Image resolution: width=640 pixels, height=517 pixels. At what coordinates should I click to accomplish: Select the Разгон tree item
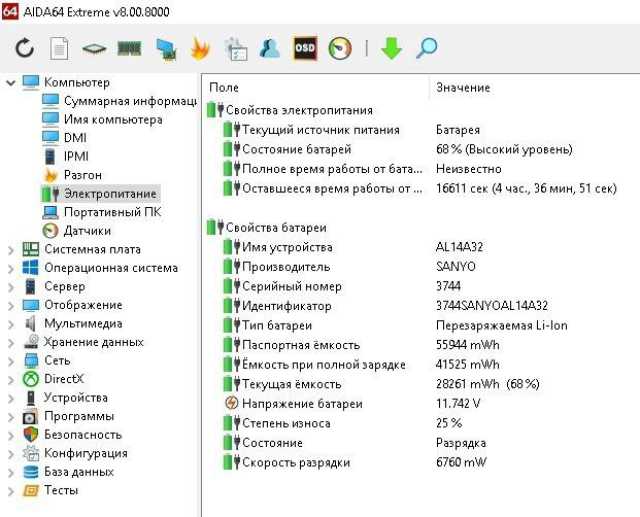point(82,175)
